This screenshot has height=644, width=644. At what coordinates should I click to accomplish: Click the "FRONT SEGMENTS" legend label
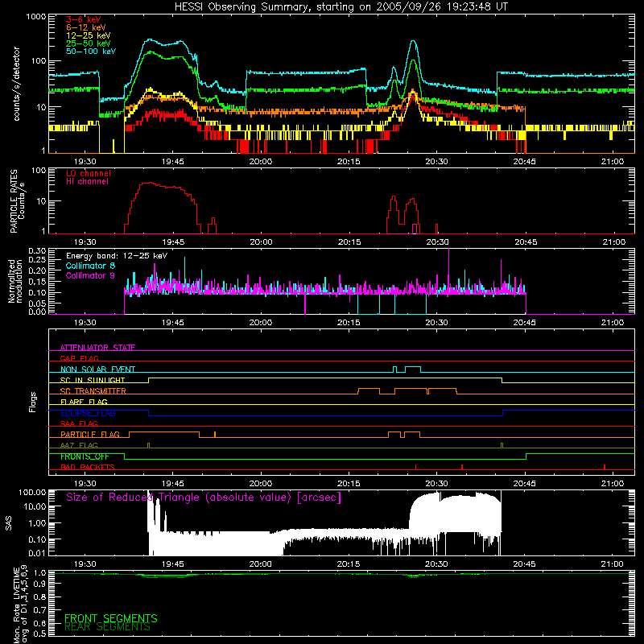click(111, 618)
